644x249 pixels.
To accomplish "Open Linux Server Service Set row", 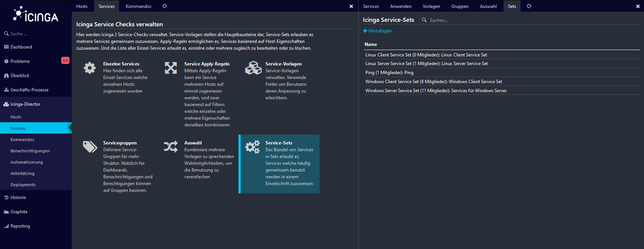I will coord(502,64).
